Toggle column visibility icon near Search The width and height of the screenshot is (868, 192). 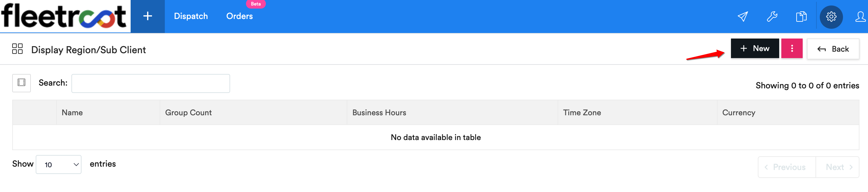tap(22, 83)
